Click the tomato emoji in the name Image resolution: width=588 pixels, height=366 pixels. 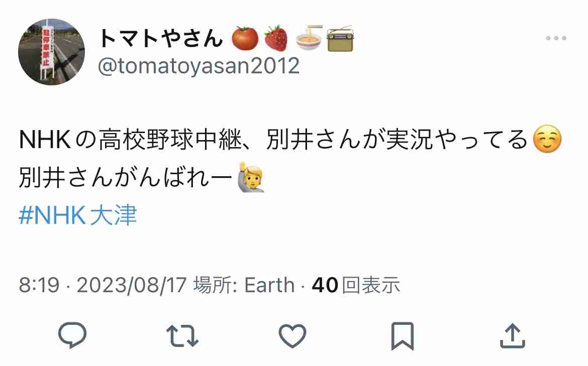(x=245, y=38)
